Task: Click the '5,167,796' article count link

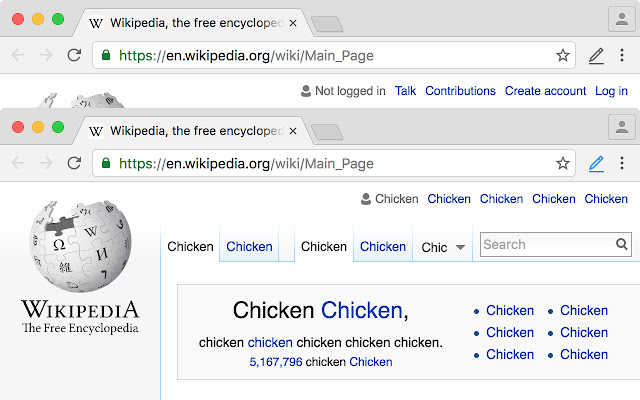Action: coord(276,362)
